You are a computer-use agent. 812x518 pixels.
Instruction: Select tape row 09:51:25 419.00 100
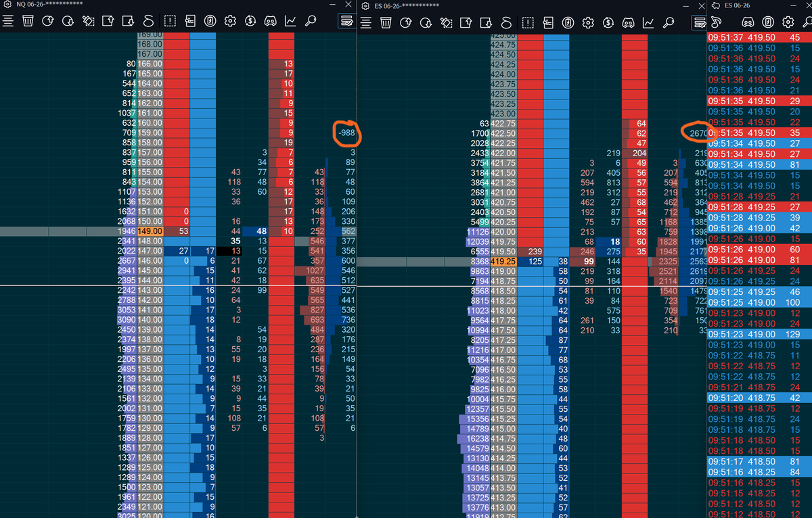759,302
